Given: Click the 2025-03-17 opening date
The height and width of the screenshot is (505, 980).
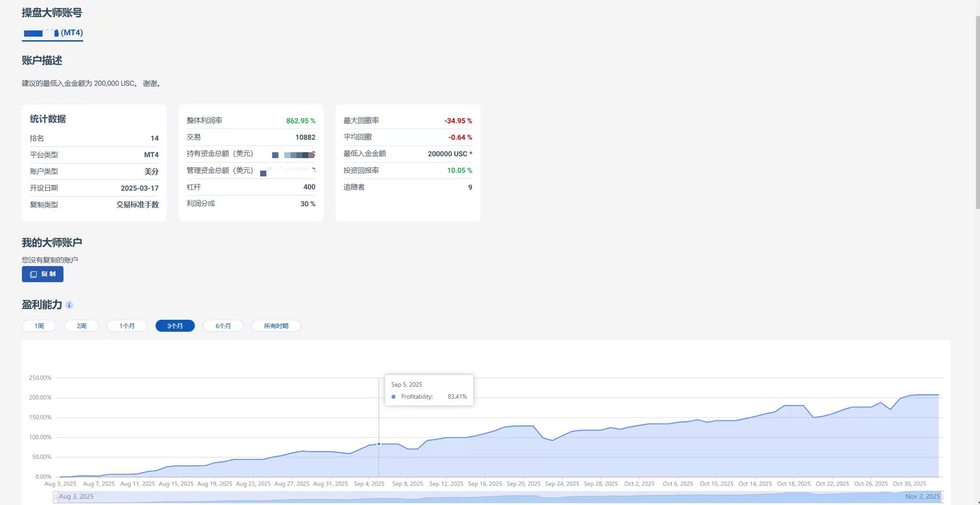Looking at the screenshot, I should (139, 188).
